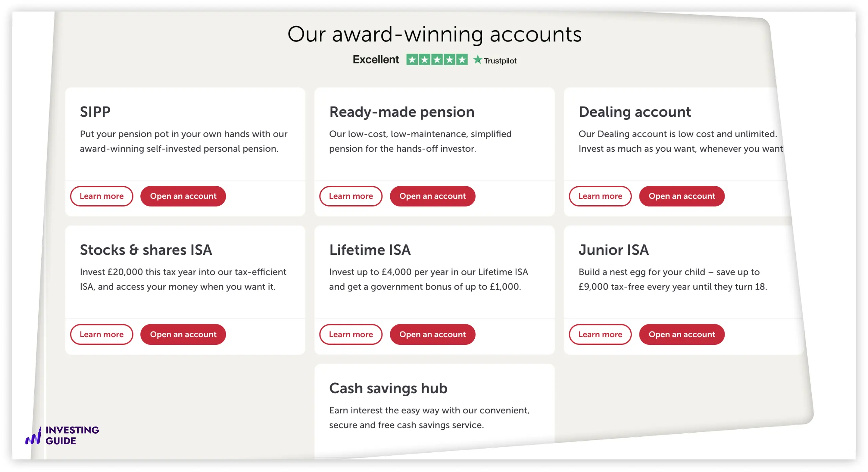Click the five-star Trustpilot rating
Screen dimensions: 868x472
coord(437,60)
